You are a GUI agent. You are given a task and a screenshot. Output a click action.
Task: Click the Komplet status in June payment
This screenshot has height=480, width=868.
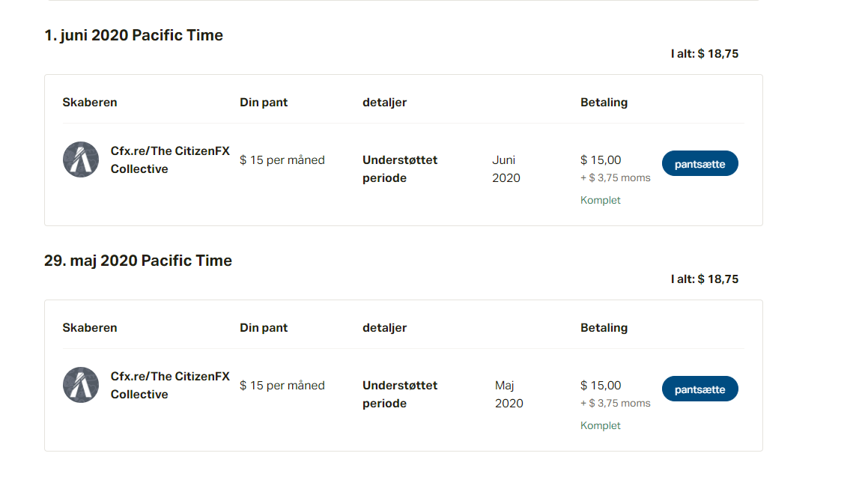tap(601, 200)
